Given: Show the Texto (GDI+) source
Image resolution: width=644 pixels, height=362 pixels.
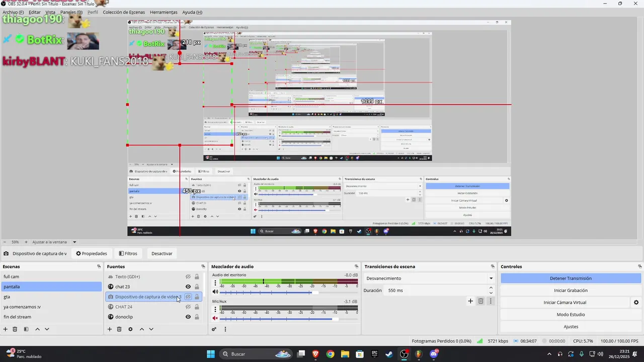Looking at the screenshot, I should tap(188, 277).
